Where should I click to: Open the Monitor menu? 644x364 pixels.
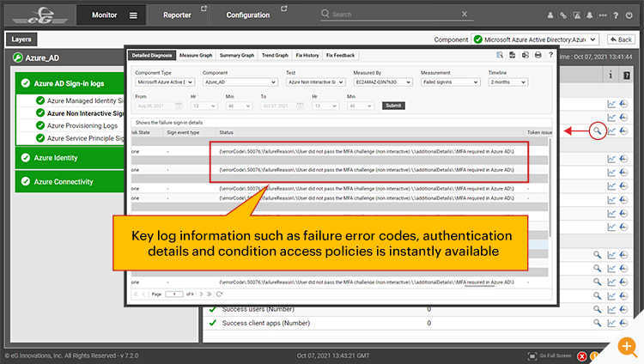(x=104, y=15)
